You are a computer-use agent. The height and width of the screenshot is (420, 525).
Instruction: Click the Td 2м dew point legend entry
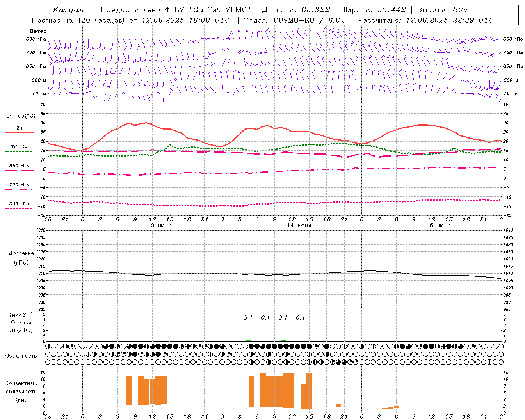click(19, 147)
